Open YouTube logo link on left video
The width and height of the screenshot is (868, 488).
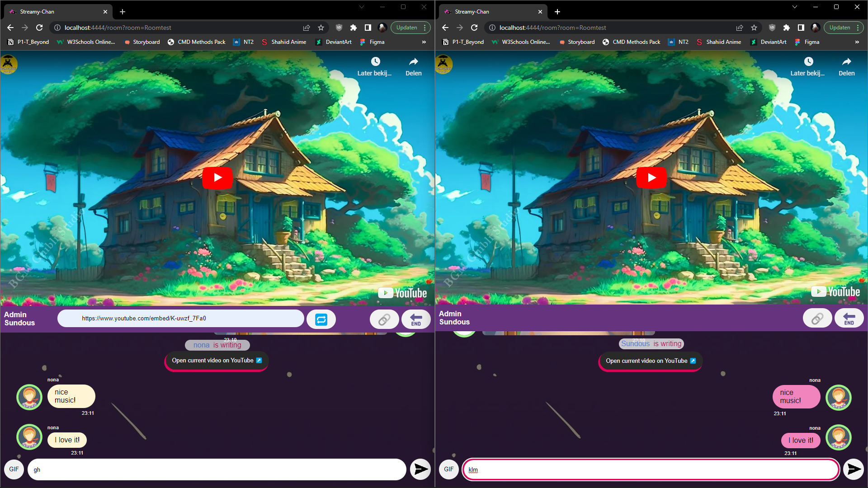tap(402, 293)
